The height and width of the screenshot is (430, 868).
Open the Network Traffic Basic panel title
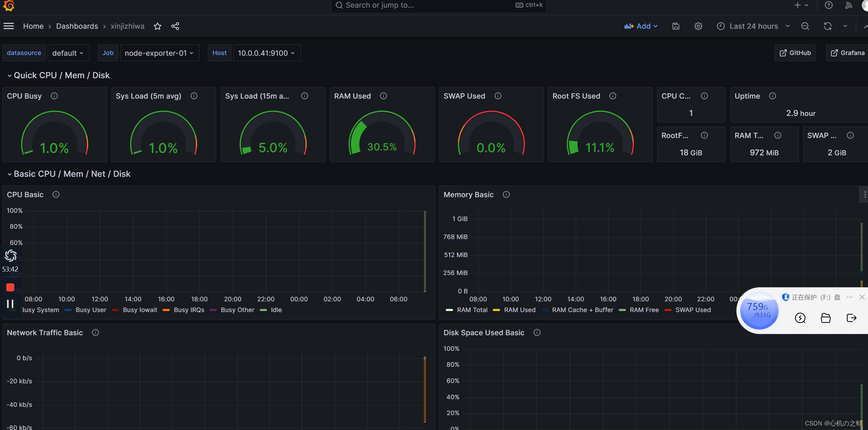click(x=45, y=332)
